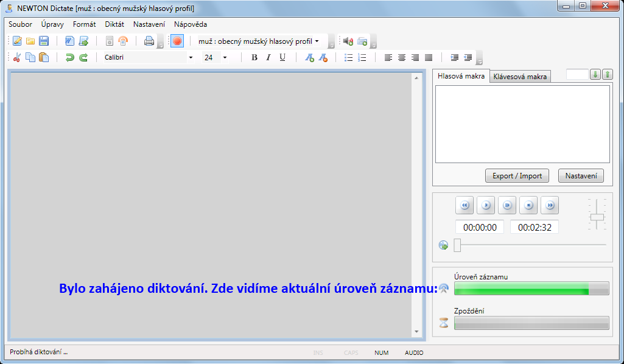This screenshot has width=624, height=364.
Task: Increase the paragraph indent
Action: pos(455,58)
